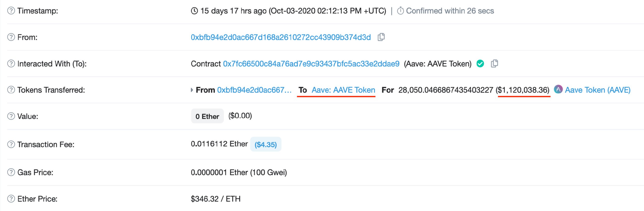Click the help icon beside Ether Price
The height and width of the screenshot is (211, 644).
coord(11,199)
